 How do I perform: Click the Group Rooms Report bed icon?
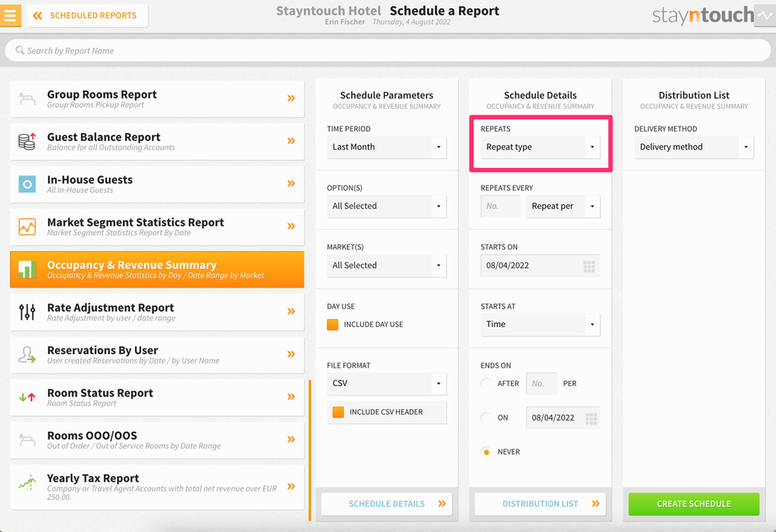(27, 99)
